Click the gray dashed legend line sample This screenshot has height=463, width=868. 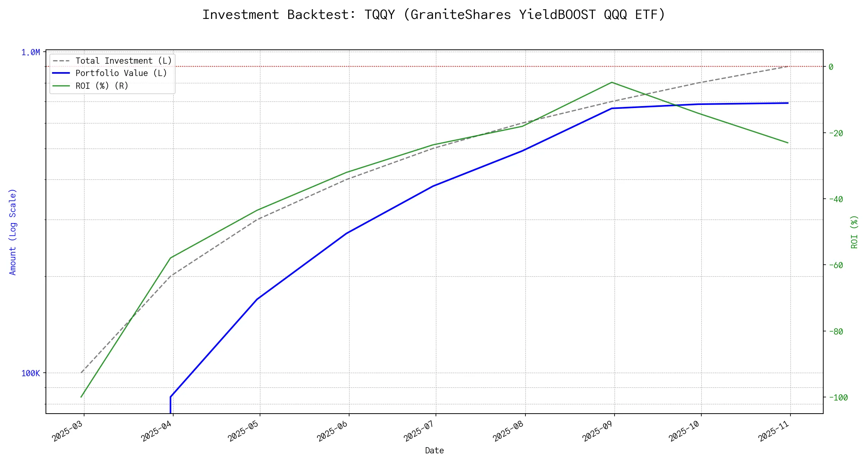(61, 61)
